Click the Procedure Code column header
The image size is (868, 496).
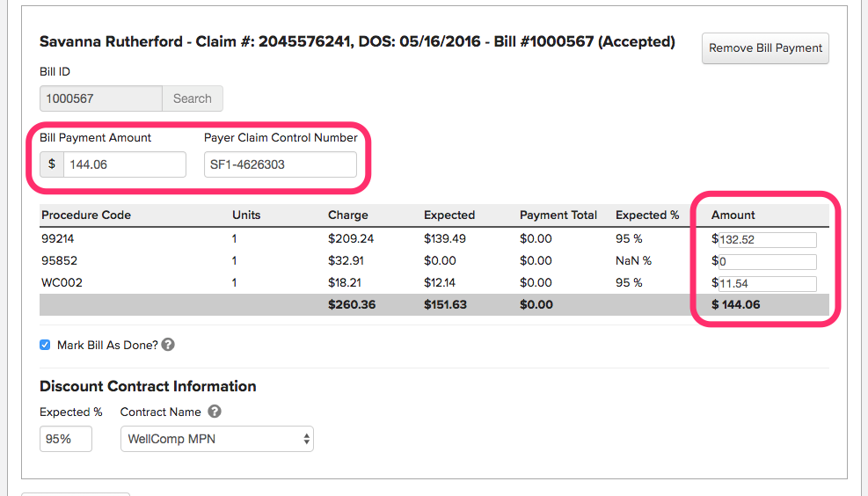point(86,215)
